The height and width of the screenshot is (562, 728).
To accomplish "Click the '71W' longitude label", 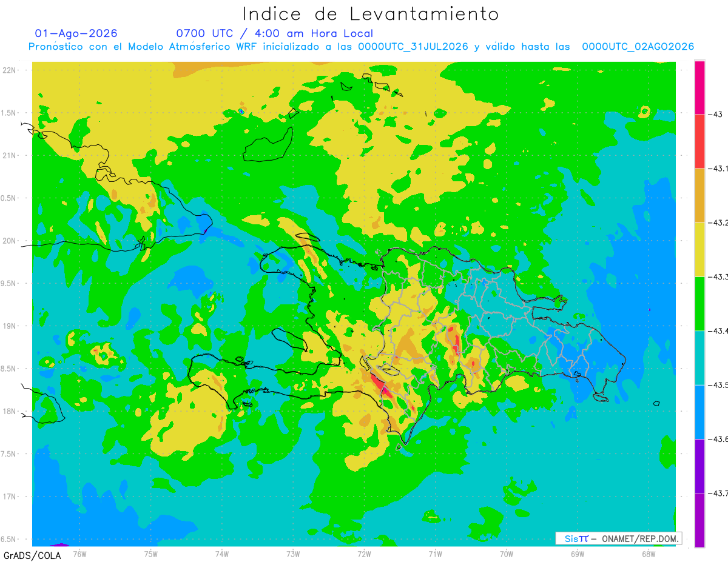I will click(x=435, y=554).
